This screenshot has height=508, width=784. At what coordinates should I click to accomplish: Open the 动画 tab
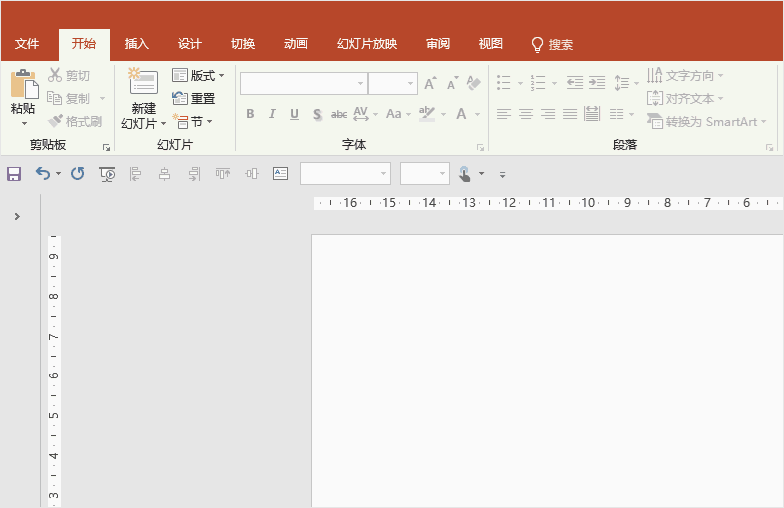point(296,44)
